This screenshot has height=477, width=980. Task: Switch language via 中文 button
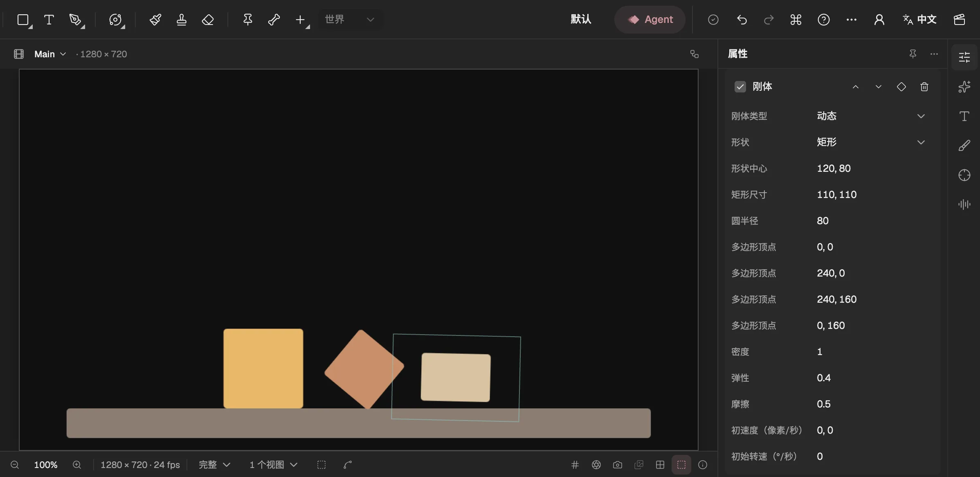[x=919, y=20]
